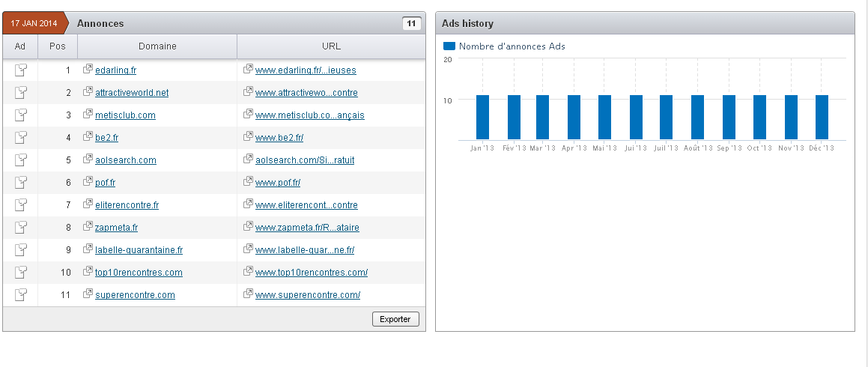Click the 17 JAN 2014 date tag
The height and width of the screenshot is (367, 868).
pyautogui.click(x=34, y=23)
